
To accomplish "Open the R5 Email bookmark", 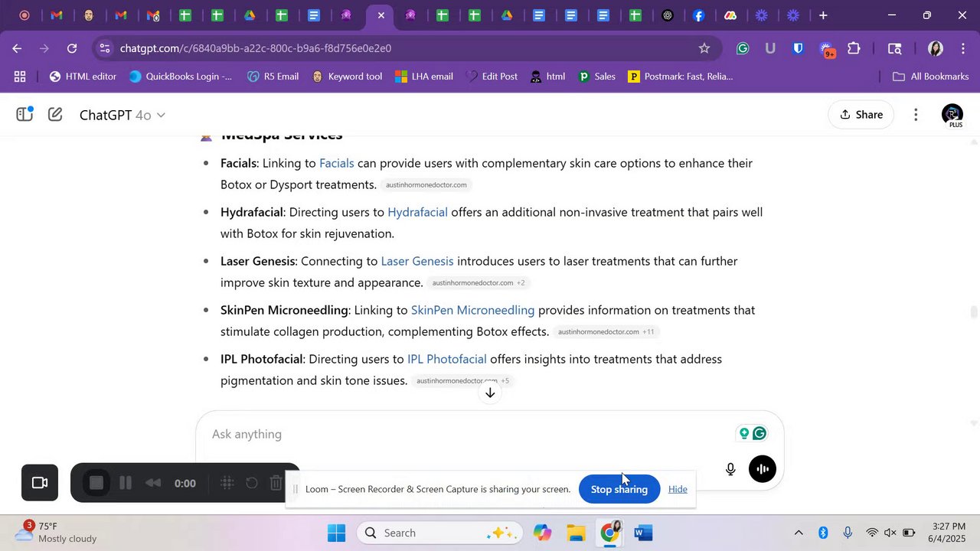I will [x=273, y=77].
